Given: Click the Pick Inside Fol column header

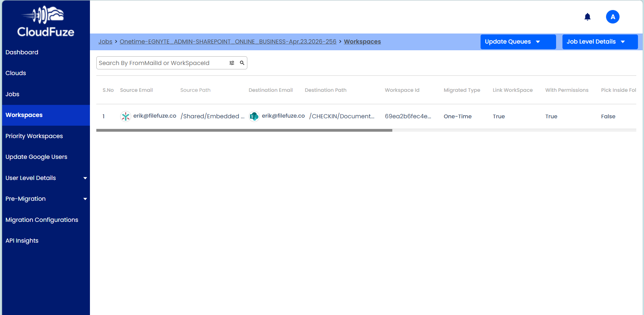Looking at the screenshot, I should pyautogui.click(x=618, y=90).
